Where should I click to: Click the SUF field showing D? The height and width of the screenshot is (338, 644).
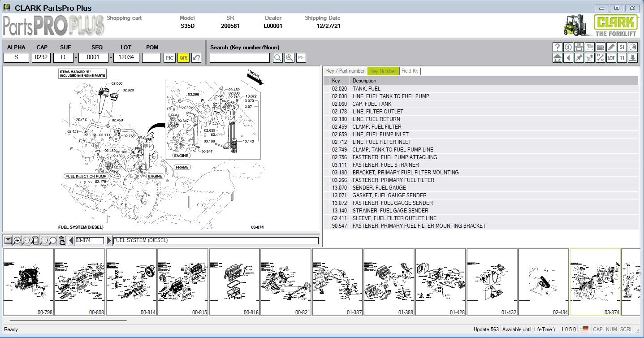pos(63,57)
